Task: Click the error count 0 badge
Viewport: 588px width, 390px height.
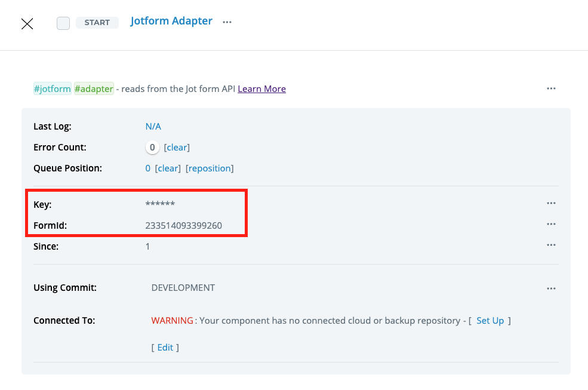Action: click(x=152, y=147)
